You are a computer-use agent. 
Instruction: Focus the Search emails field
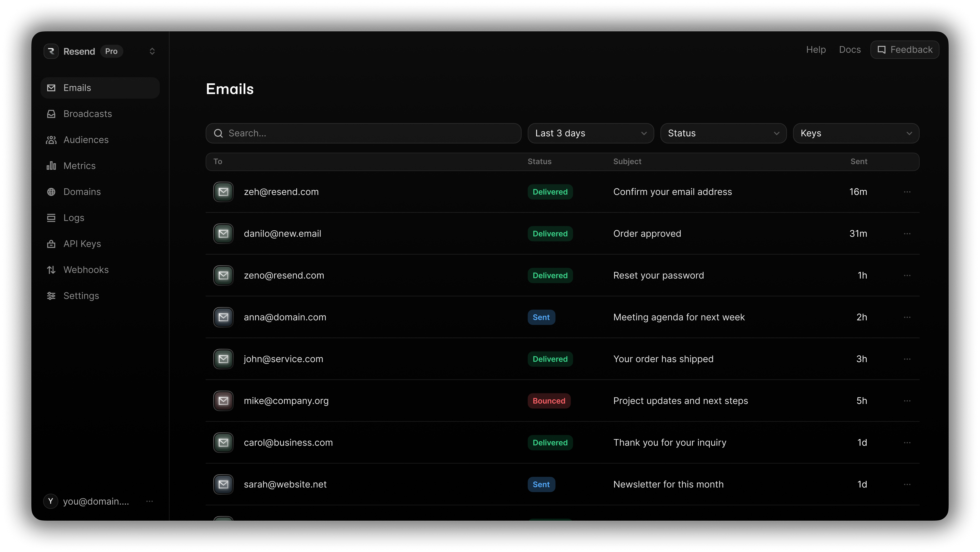[363, 133]
